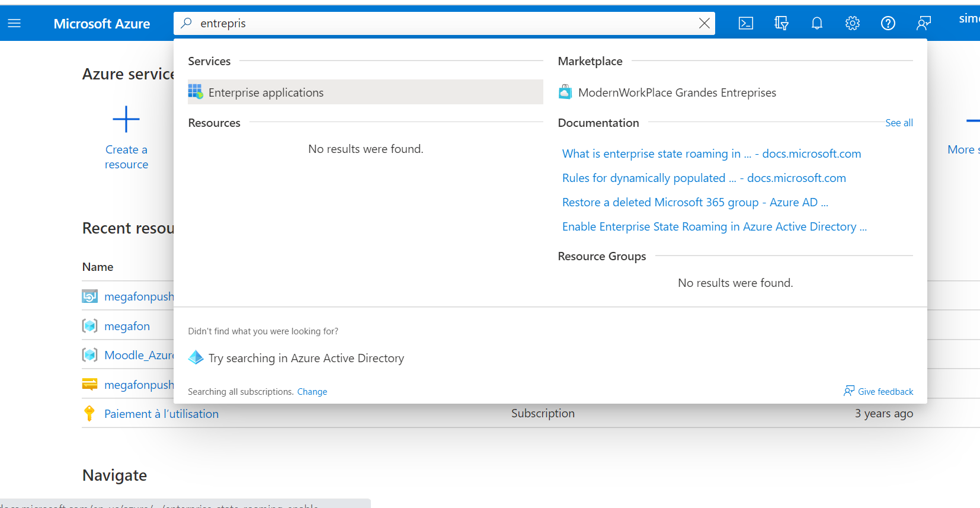Click the 3 years ago cell
Screen dimensions: 980x508
[x=883, y=414]
